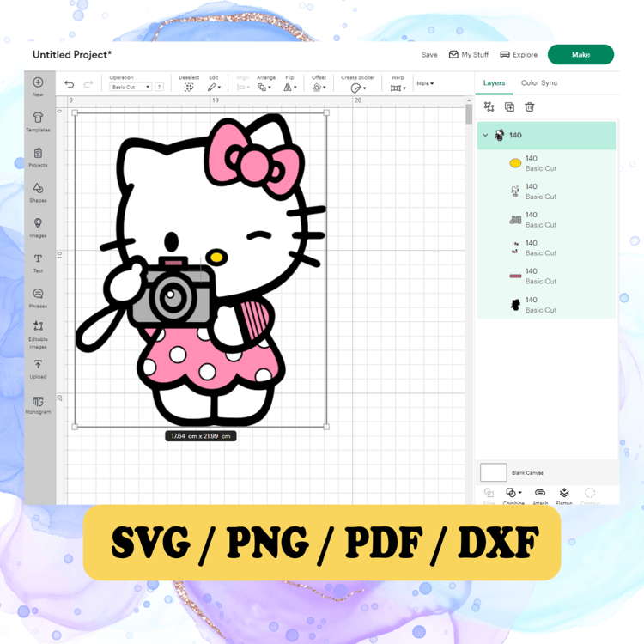Select the gray camera layer
The image size is (644, 644).
click(546, 220)
